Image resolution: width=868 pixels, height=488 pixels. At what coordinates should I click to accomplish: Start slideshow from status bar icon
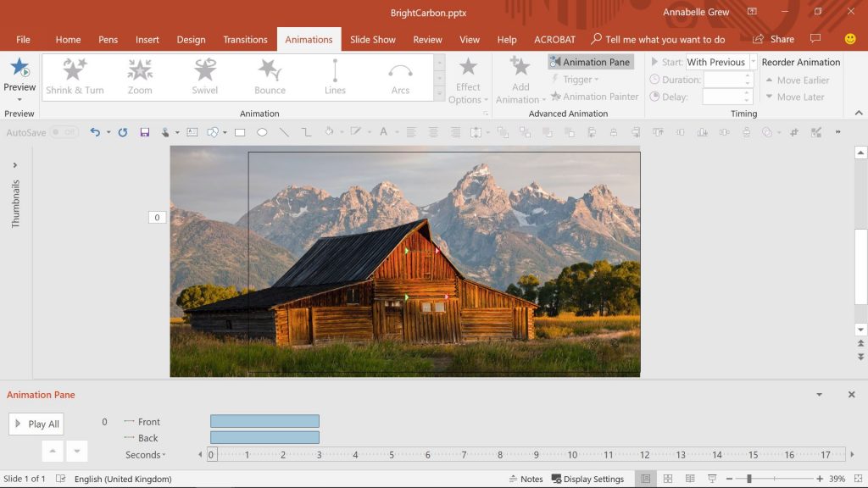[713, 479]
